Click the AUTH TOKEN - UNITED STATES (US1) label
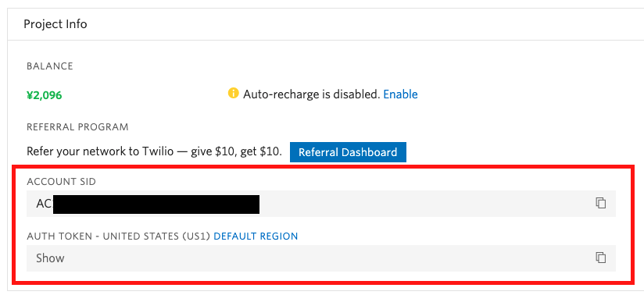 [119, 236]
